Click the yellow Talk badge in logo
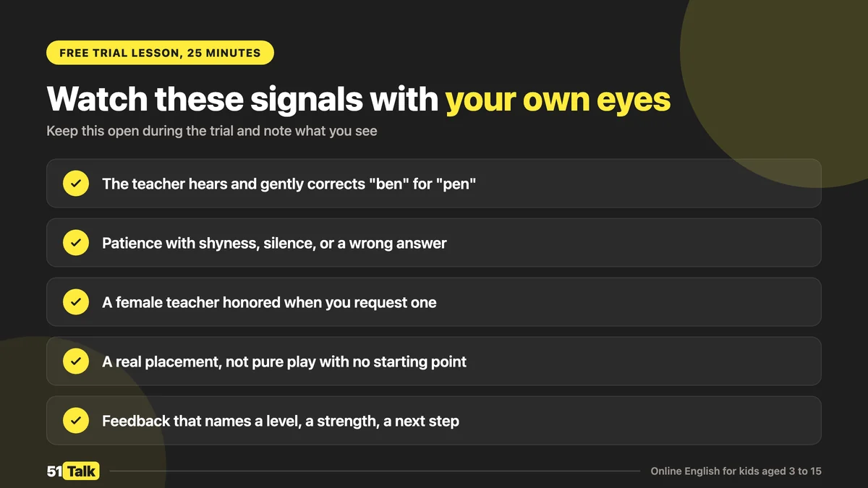Image resolution: width=868 pixels, height=488 pixels. point(82,471)
